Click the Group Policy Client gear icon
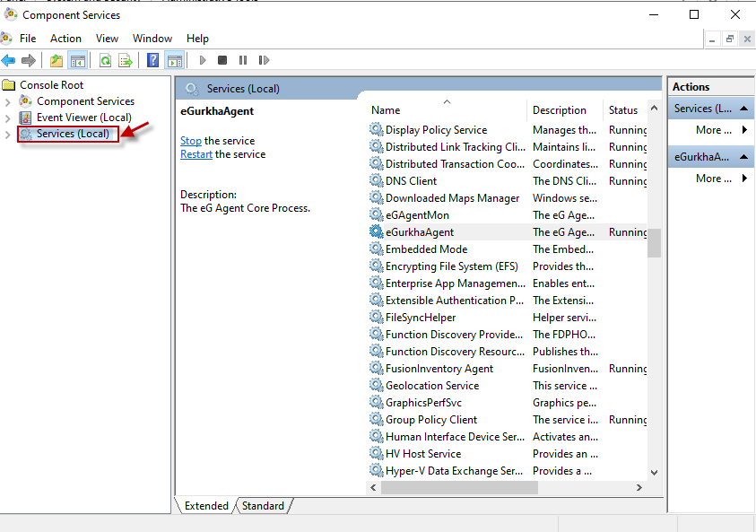756x532 pixels. coord(377,419)
